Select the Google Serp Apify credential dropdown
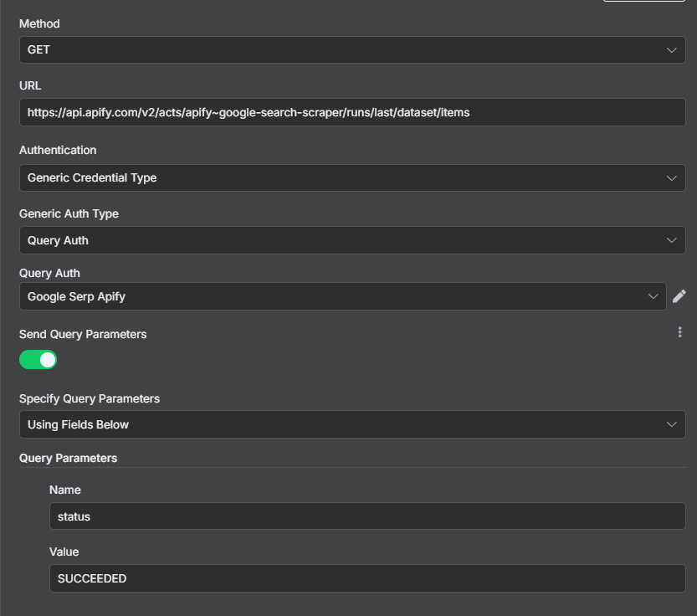The height and width of the screenshot is (616, 697). pyautogui.click(x=343, y=296)
